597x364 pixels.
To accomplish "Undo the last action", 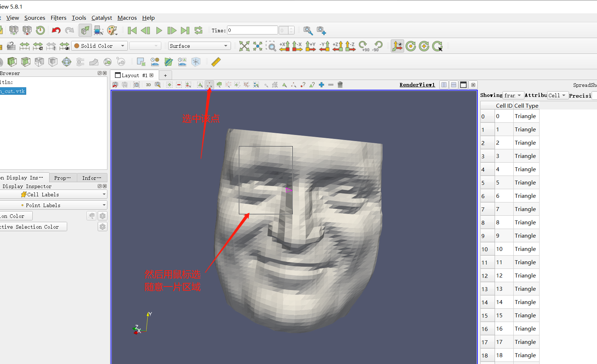I will click(x=56, y=30).
